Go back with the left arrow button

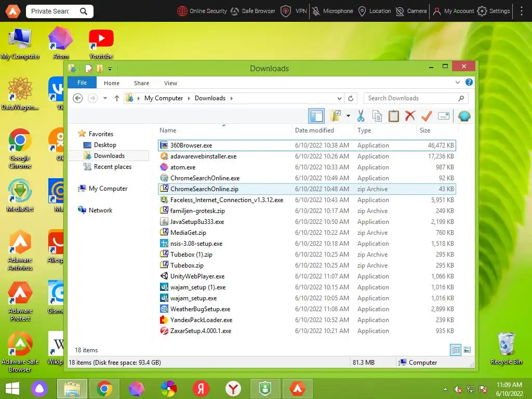coord(78,98)
